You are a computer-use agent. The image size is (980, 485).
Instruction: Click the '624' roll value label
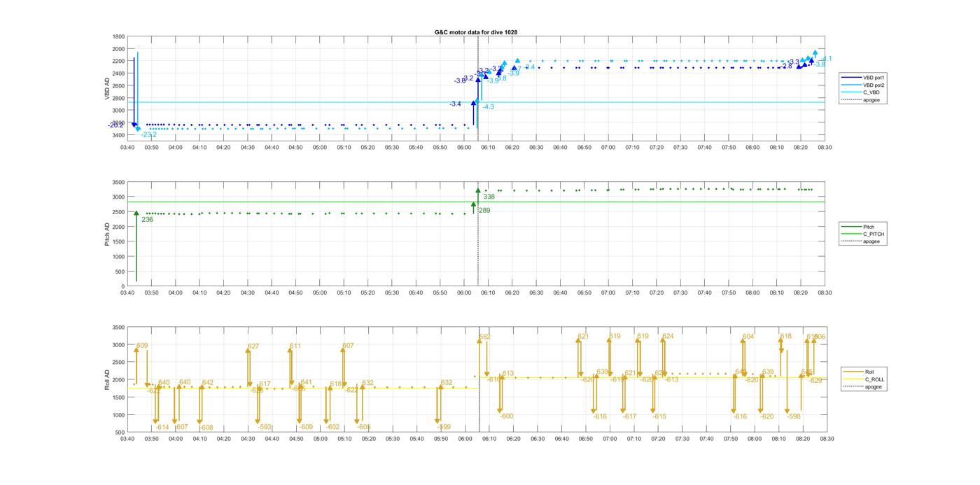(668, 337)
